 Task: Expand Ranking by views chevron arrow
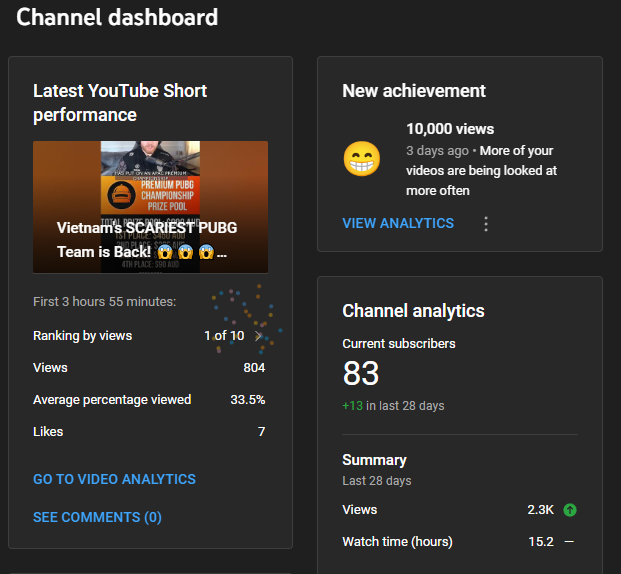(x=259, y=336)
